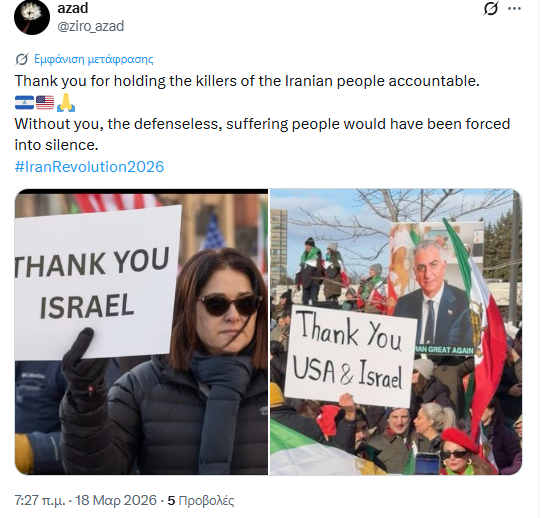Screen dimensions: 543x518
Task: Click the Israel flag emoji
Action: click(24, 103)
